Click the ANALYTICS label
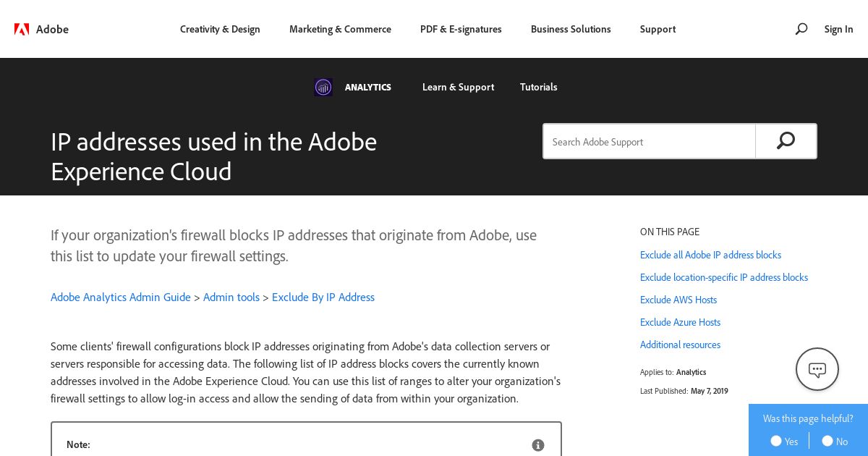868x456 pixels. [368, 87]
